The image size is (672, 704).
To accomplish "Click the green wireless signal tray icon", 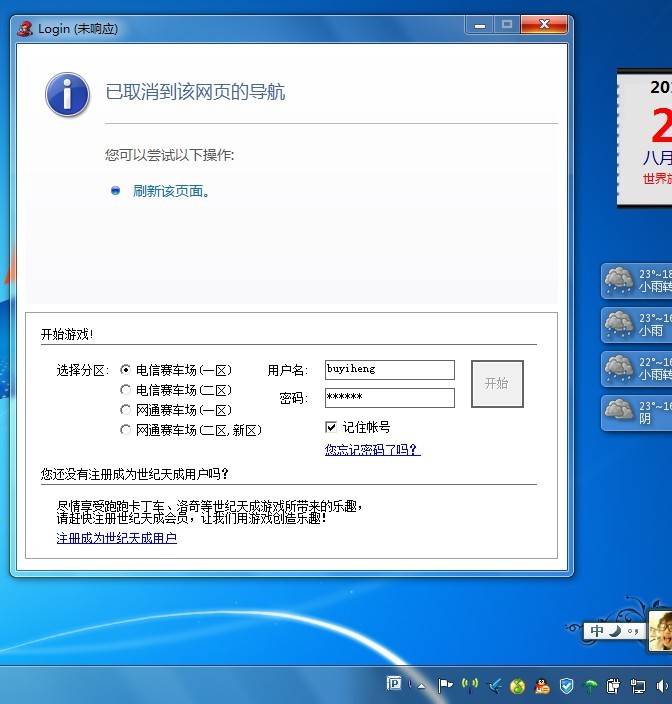I will [x=470, y=685].
